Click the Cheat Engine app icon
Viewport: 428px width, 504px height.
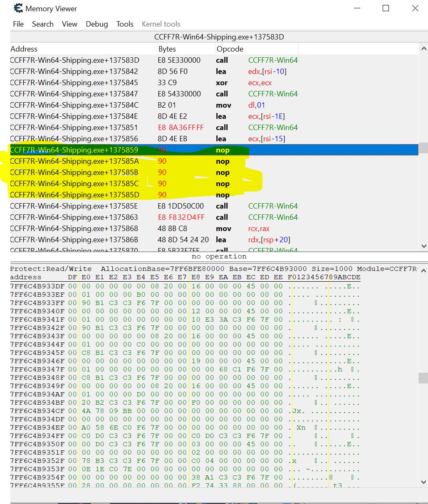tap(18, 8)
